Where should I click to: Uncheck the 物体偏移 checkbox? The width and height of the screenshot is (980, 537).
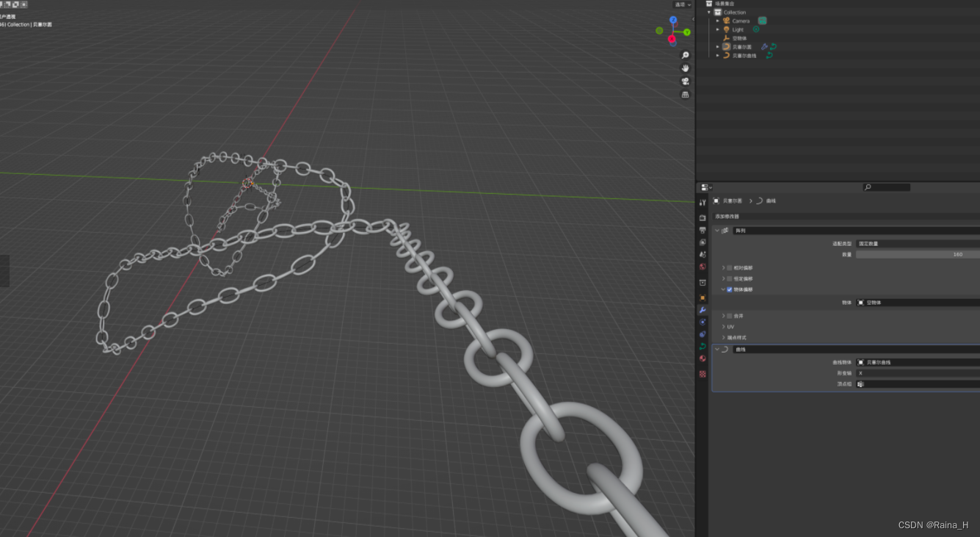point(730,289)
